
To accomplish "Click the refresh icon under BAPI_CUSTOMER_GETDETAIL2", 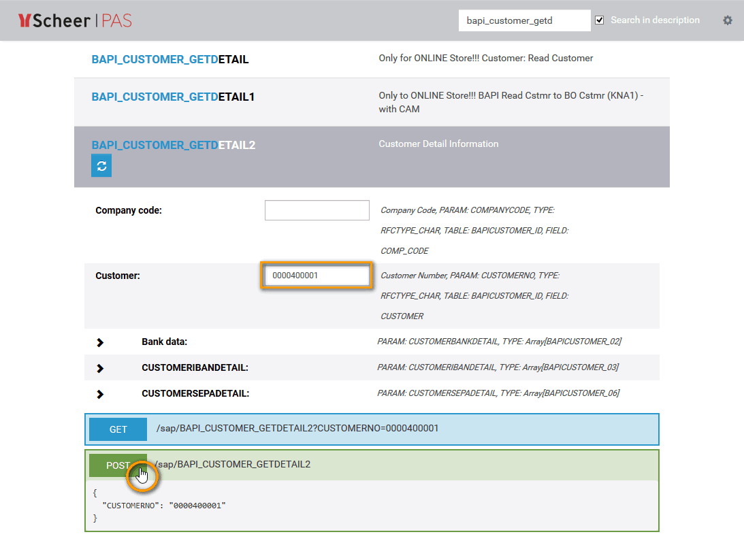I will pyautogui.click(x=101, y=166).
